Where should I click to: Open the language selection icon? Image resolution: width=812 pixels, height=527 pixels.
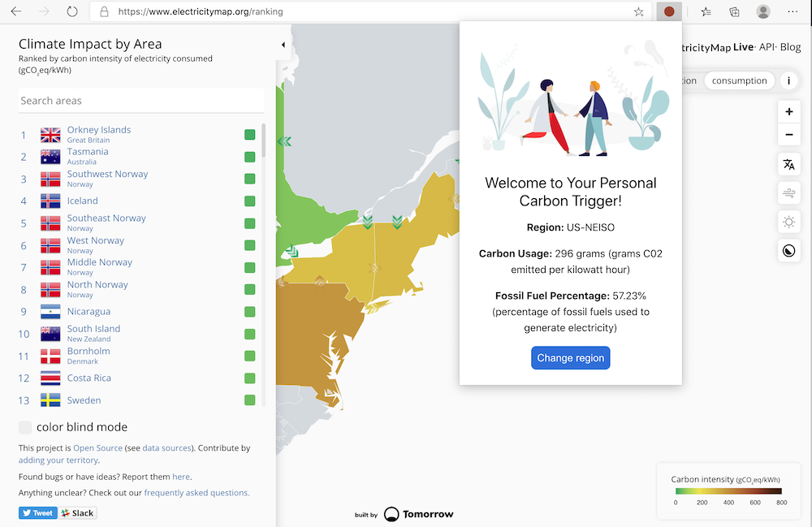click(788, 164)
